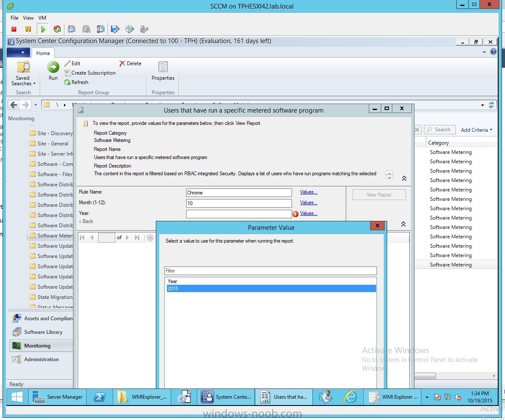This screenshot has height=420, width=505.
Task: Click the description scroll stepper arrows
Action: point(389,175)
